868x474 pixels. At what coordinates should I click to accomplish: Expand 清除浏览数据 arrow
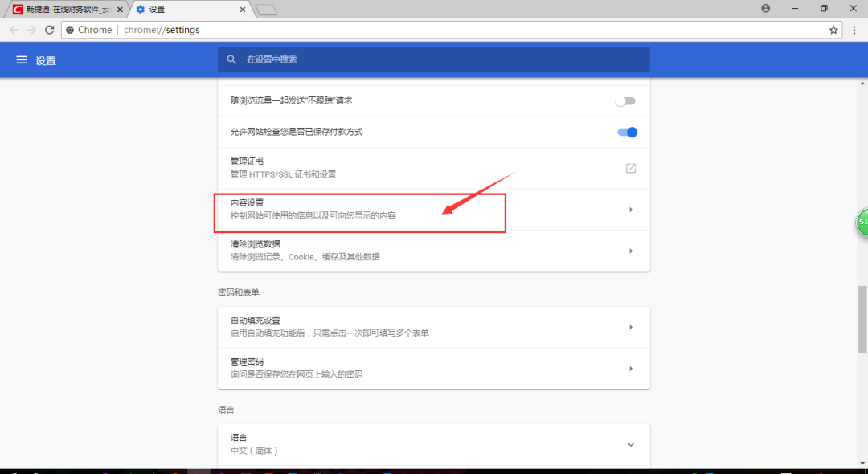point(631,251)
